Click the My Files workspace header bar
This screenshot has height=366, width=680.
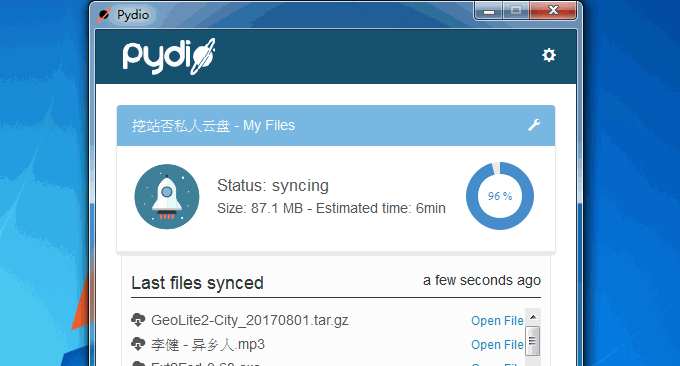click(x=336, y=125)
